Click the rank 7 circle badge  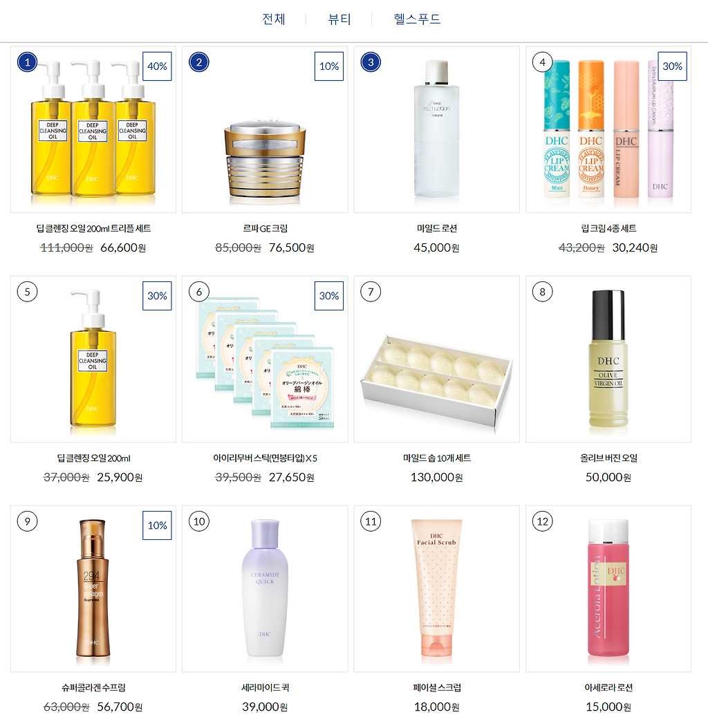371,292
